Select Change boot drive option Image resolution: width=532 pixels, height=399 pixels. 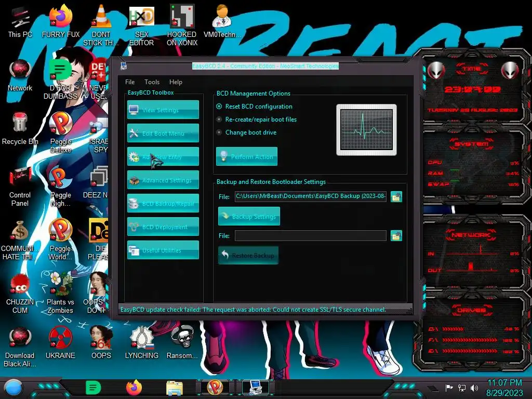(x=246, y=132)
